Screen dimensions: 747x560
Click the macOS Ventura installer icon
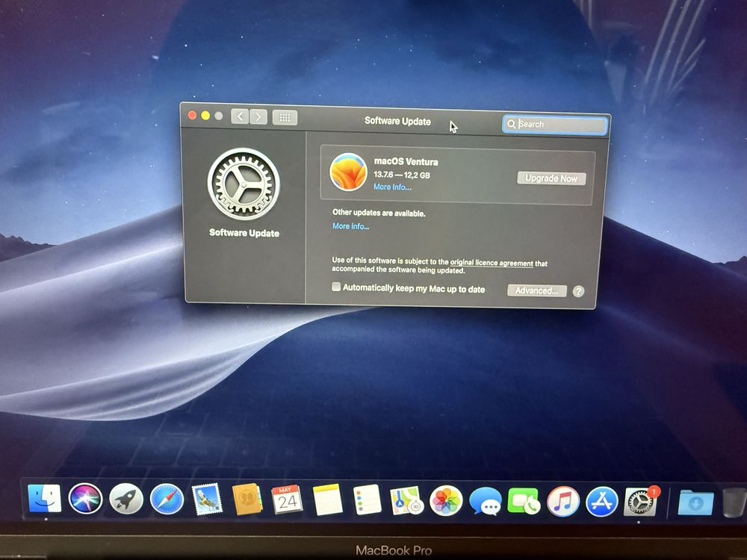pyautogui.click(x=348, y=172)
